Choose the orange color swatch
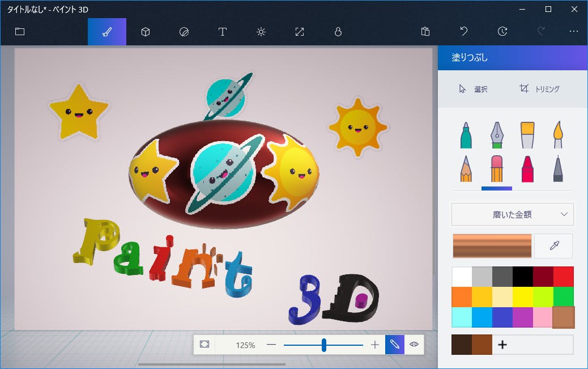 pyautogui.click(x=462, y=297)
